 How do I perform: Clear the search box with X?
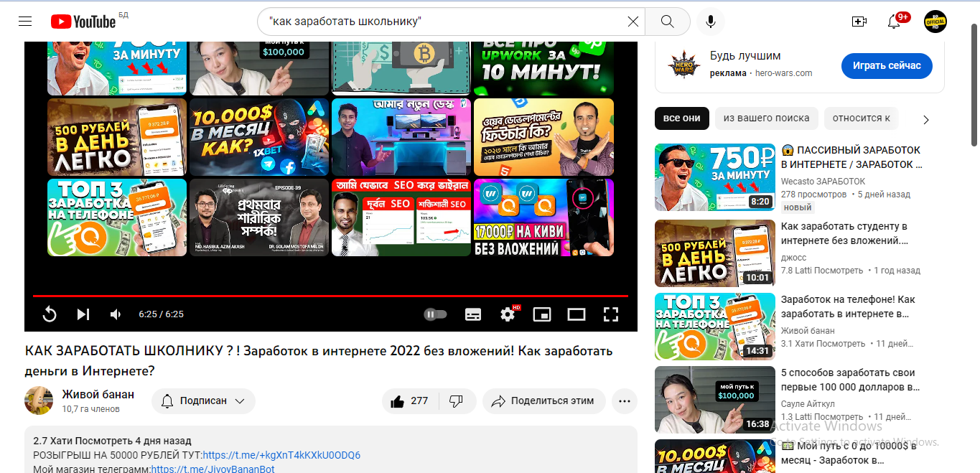[633, 22]
